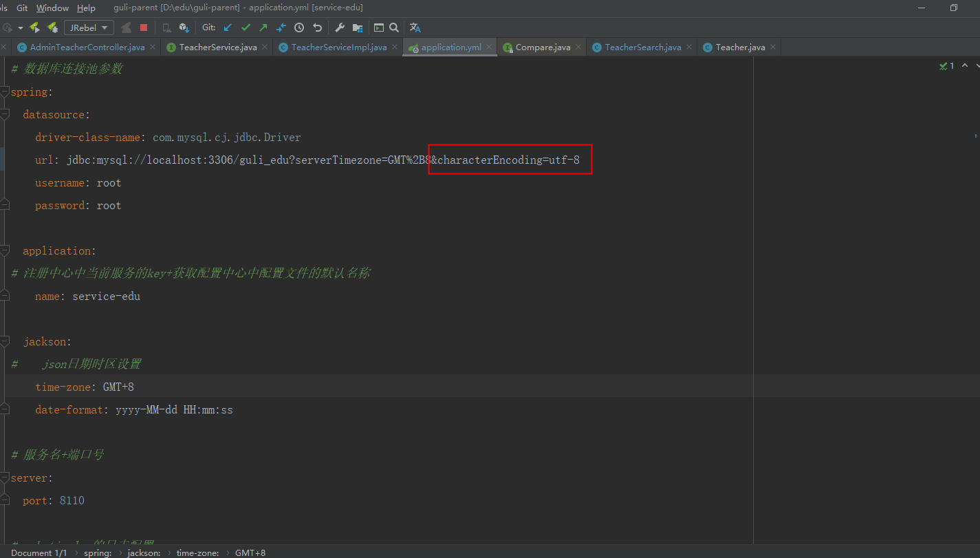Click the inspection checkmark widget showing 1

pos(946,66)
